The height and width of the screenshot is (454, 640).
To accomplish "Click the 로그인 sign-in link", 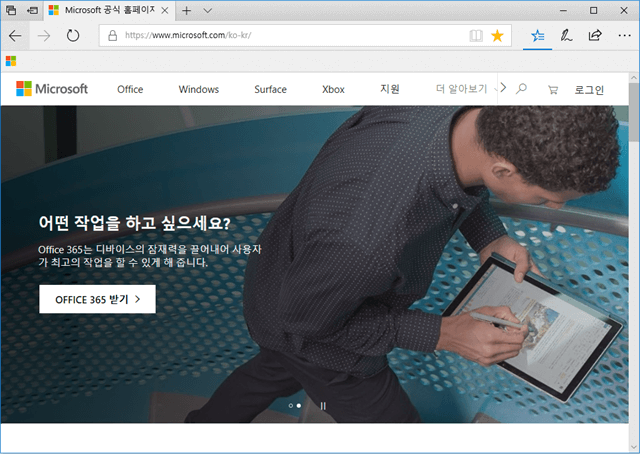I will click(x=589, y=90).
